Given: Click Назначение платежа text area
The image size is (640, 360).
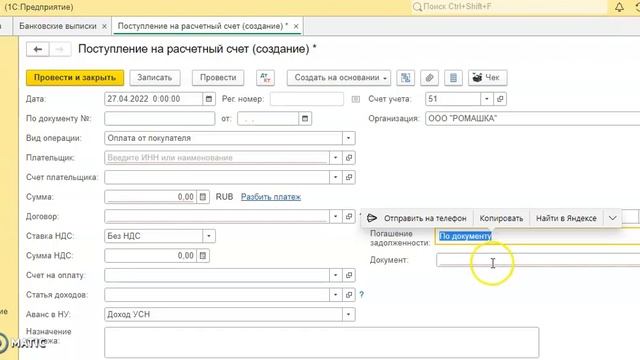Looking at the screenshot, I should 322,342.
